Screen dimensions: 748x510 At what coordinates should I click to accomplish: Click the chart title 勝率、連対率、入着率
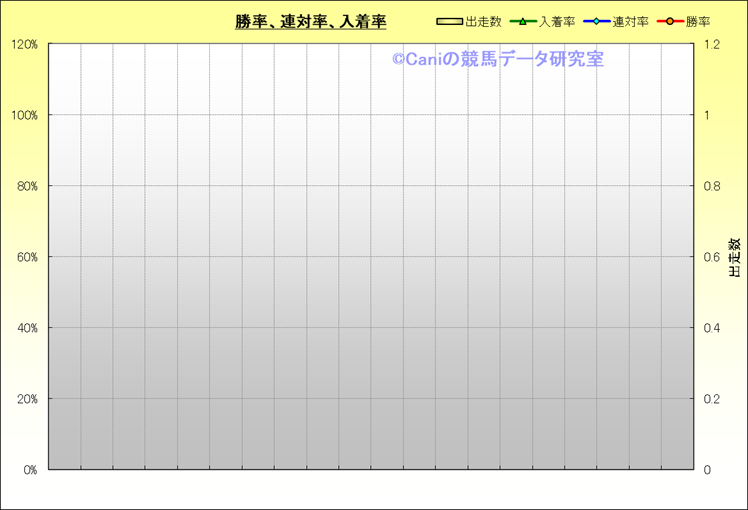311,22
